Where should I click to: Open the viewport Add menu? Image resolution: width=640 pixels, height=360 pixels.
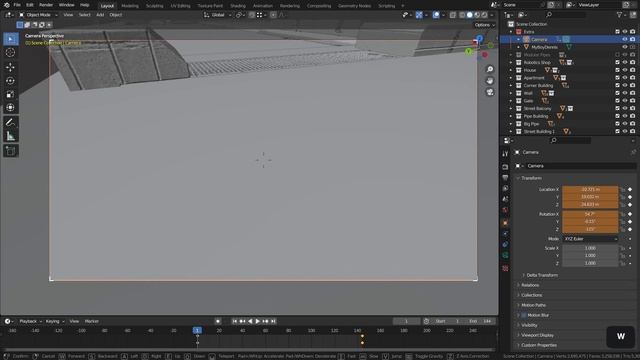coord(100,15)
